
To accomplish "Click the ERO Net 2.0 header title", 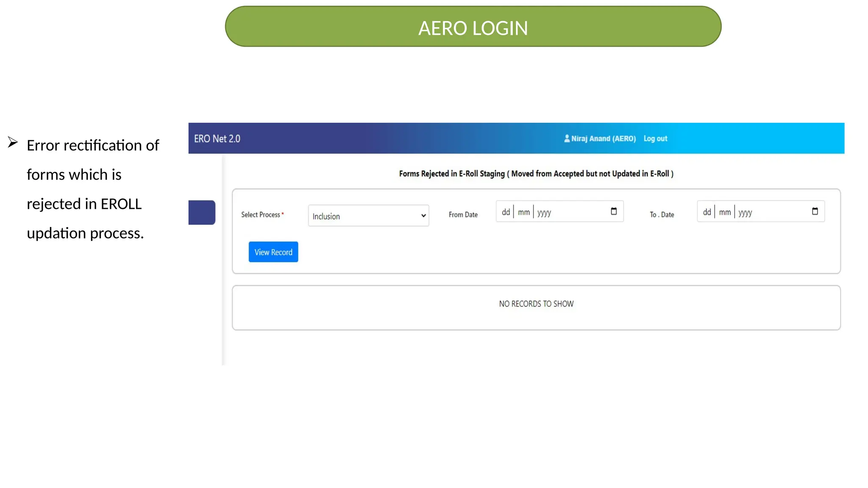I will [217, 139].
